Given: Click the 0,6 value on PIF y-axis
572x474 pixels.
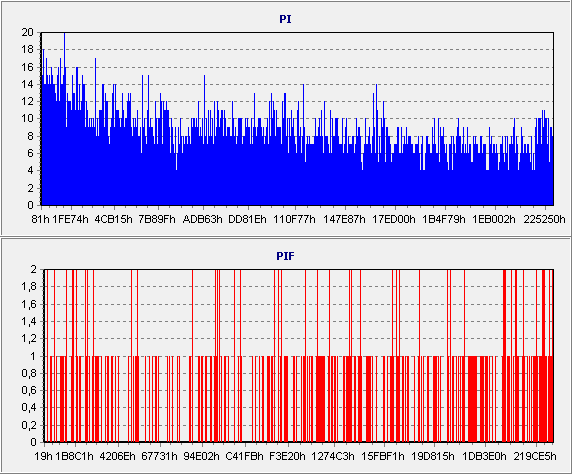Looking at the screenshot, I should (x=29, y=390).
